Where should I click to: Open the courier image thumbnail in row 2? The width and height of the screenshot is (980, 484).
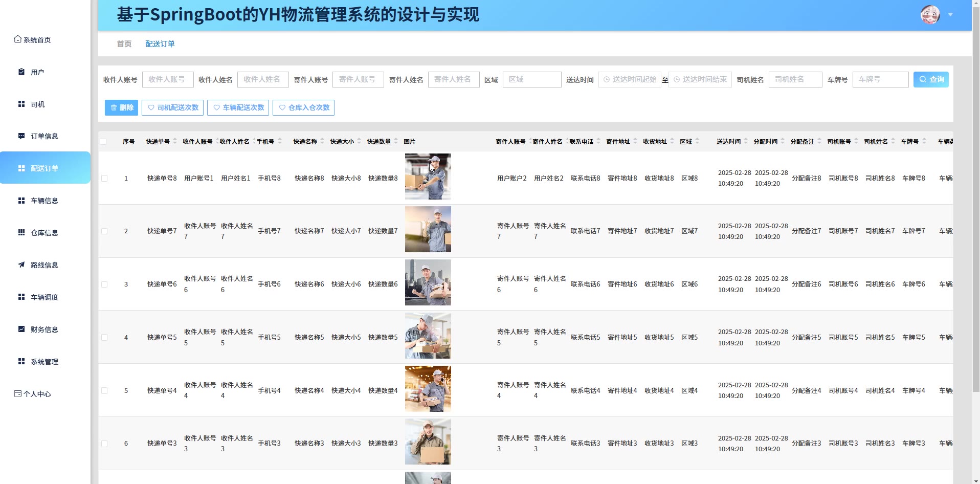pyautogui.click(x=428, y=229)
